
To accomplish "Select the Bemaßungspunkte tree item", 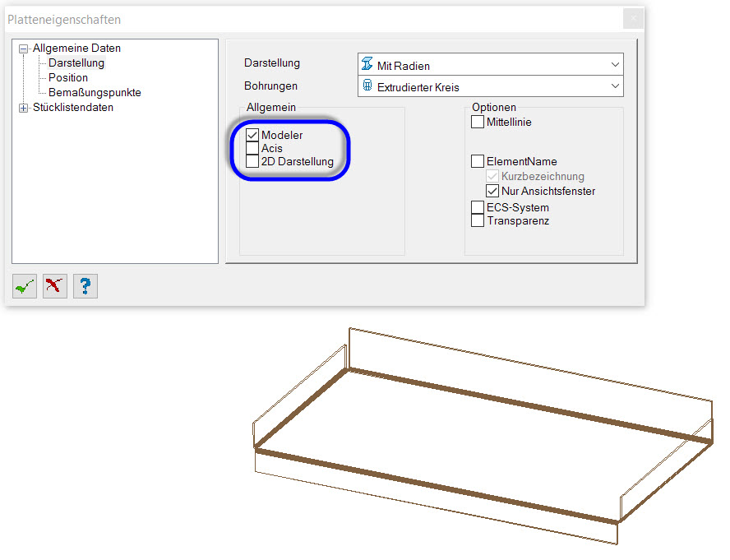I will (95, 92).
